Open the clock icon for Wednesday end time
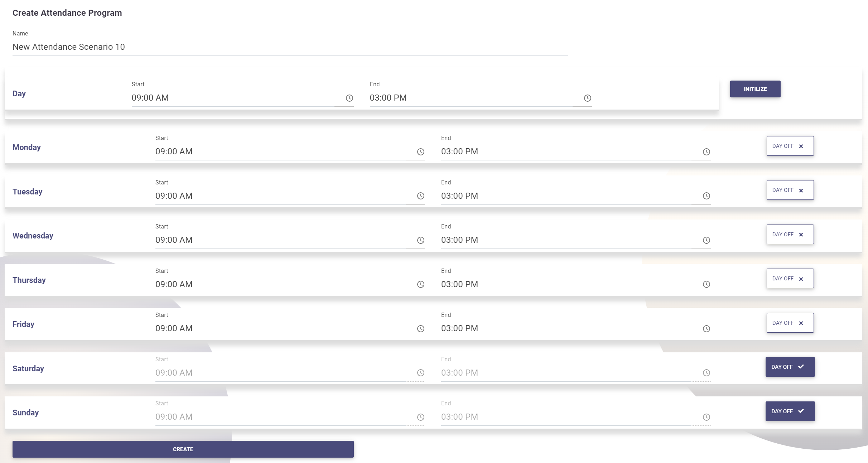 click(x=706, y=240)
